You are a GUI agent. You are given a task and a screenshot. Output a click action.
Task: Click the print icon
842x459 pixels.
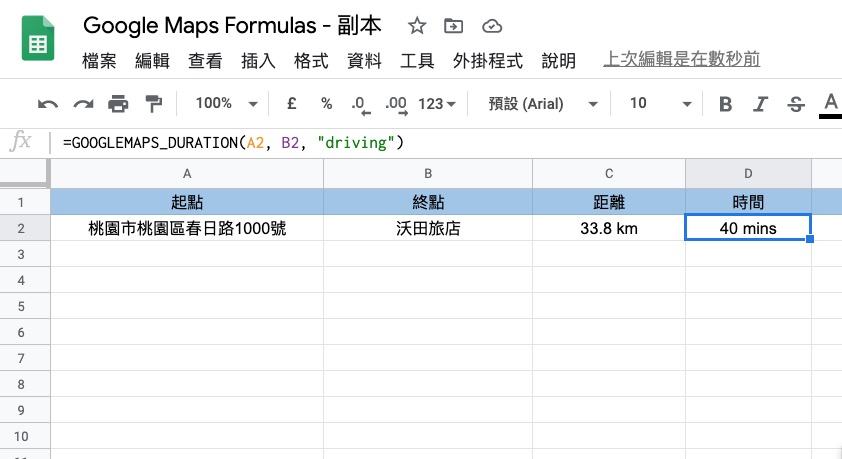point(118,104)
